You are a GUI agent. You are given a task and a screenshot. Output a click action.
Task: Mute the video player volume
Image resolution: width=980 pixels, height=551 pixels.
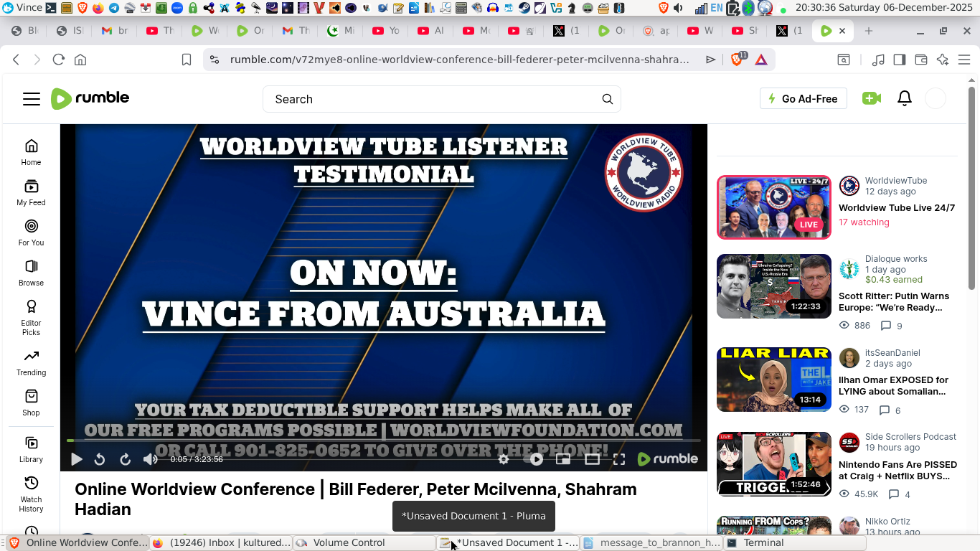150,459
